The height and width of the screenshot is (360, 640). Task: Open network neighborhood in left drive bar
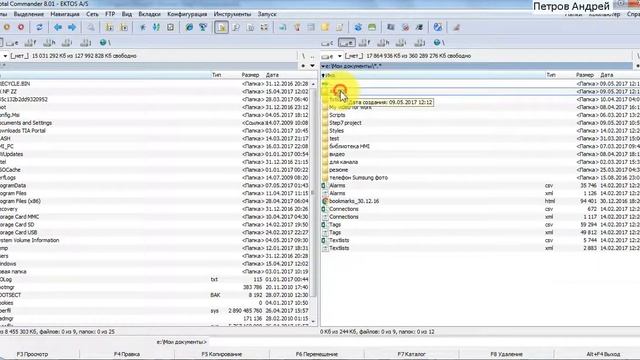click(x=105, y=42)
